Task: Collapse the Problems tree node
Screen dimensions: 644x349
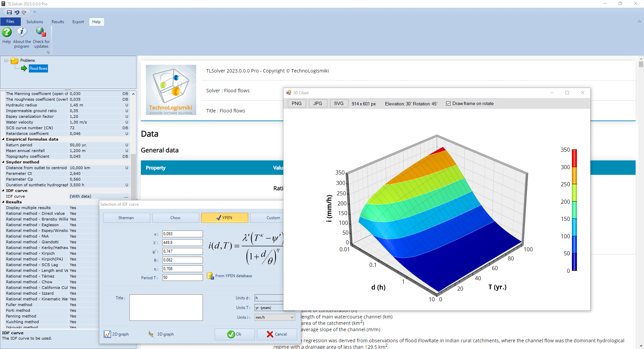Action: (x=6, y=61)
